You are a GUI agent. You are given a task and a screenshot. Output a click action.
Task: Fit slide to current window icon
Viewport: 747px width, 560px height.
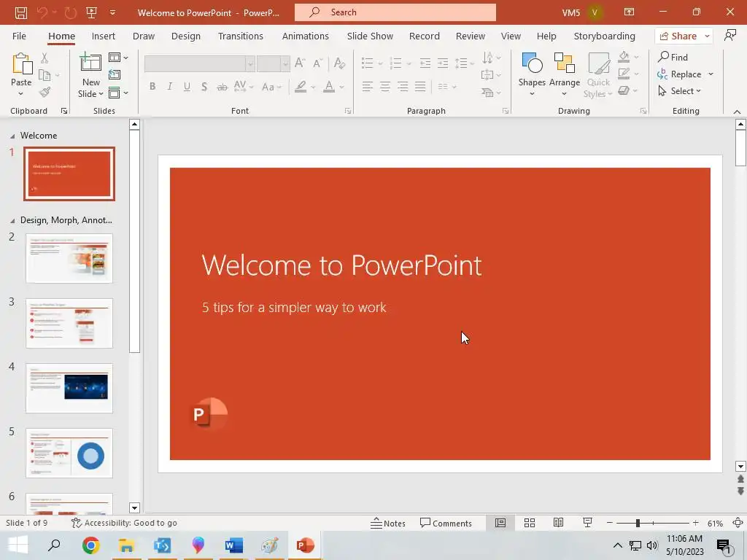pyautogui.click(x=738, y=523)
